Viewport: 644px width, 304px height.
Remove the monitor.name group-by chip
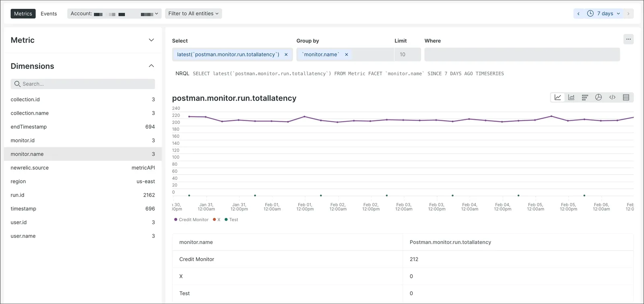tap(346, 55)
